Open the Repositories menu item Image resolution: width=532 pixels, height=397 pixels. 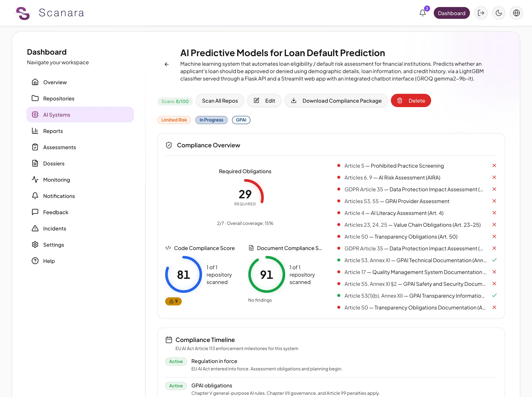(80, 99)
